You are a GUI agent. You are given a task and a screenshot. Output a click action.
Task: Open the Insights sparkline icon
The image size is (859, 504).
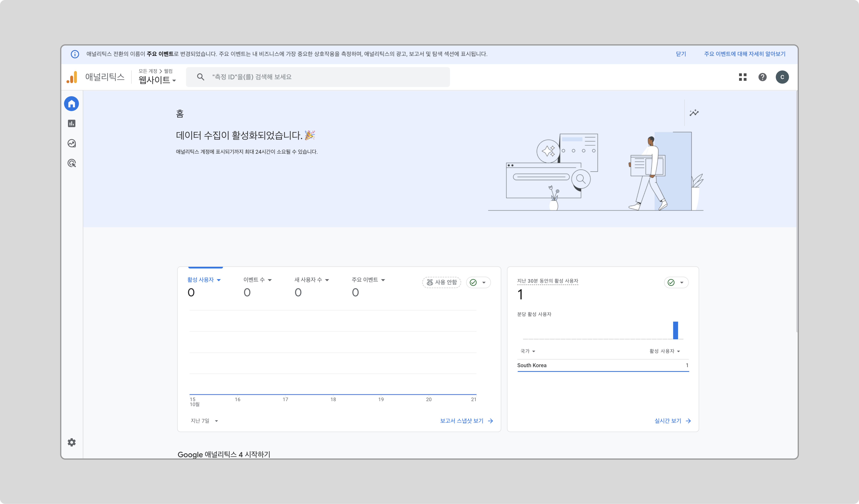click(694, 113)
